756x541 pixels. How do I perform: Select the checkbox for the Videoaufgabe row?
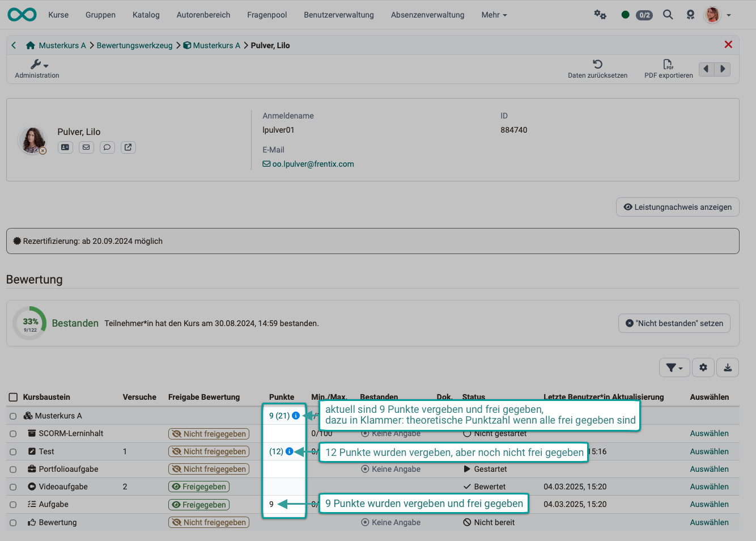13,487
